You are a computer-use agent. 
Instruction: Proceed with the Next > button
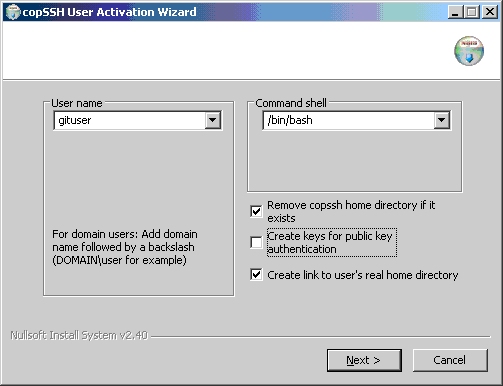(x=364, y=360)
